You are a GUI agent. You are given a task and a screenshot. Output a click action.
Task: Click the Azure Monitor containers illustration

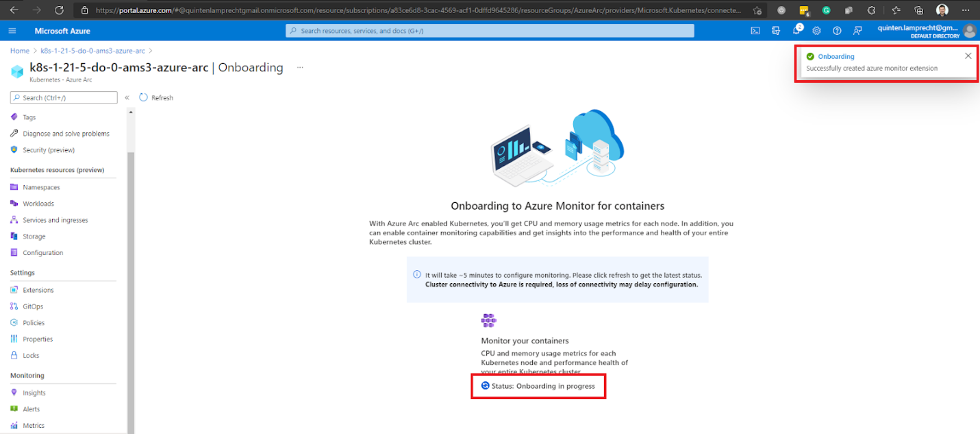pyautogui.click(x=557, y=149)
